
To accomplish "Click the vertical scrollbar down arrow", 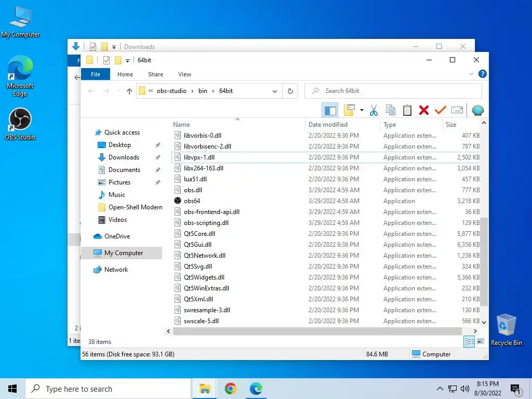I will click(x=484, y=323).
